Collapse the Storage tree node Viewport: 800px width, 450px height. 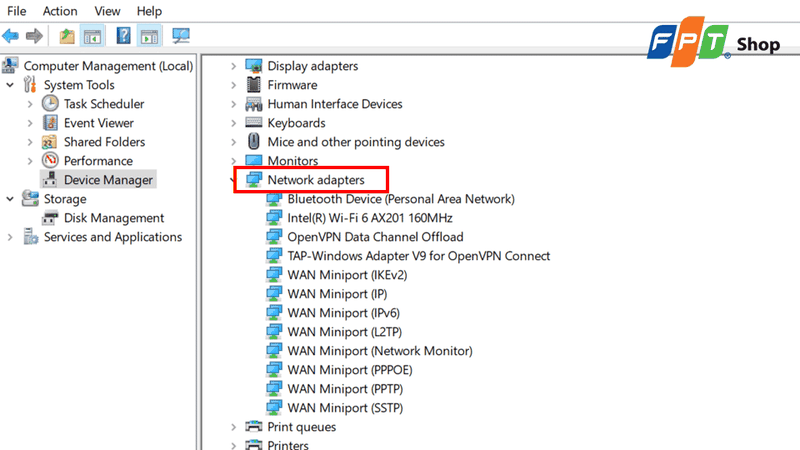[x=10, y=198]
